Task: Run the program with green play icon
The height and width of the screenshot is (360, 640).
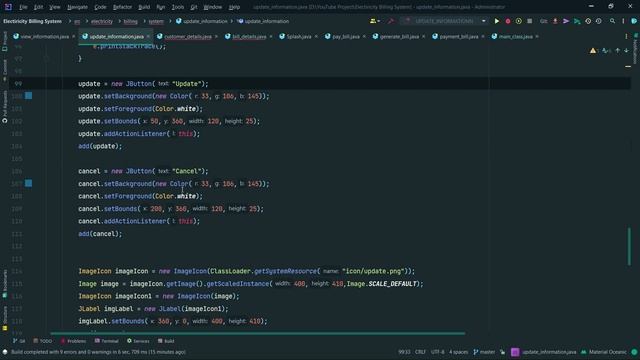Action: coord(497,21)
